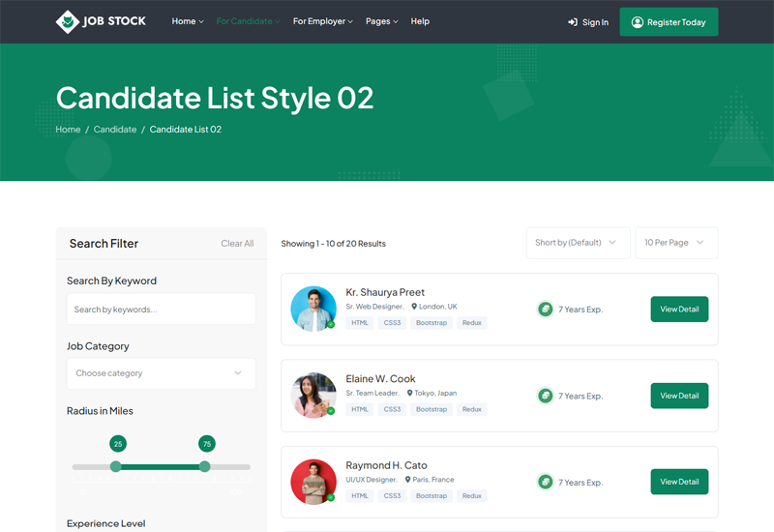This screenshot has height=532, width=774.
Task: Click the experience icon for Kr. Shaurya Preet
Action: [x=546, y=310]
